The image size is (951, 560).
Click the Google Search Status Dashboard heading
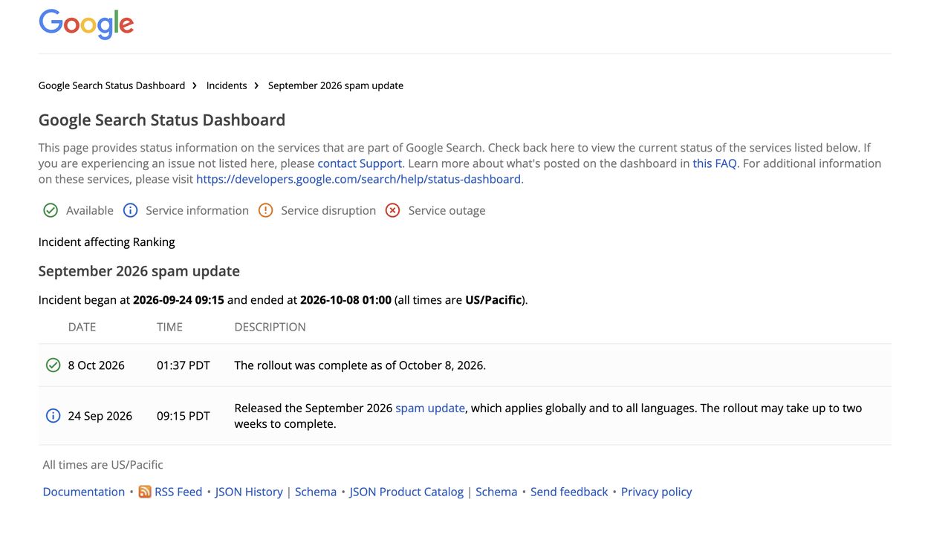point(162,120)
